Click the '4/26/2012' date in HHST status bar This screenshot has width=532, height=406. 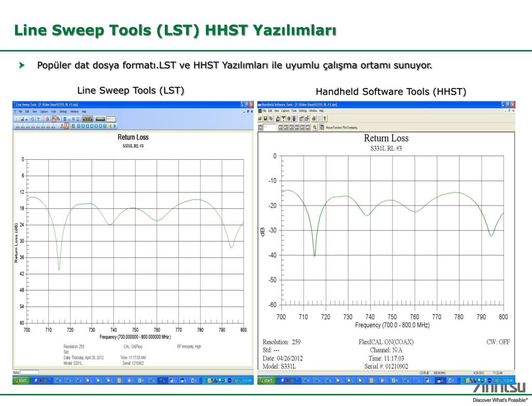pyautogui.click(x=478, y=373)
